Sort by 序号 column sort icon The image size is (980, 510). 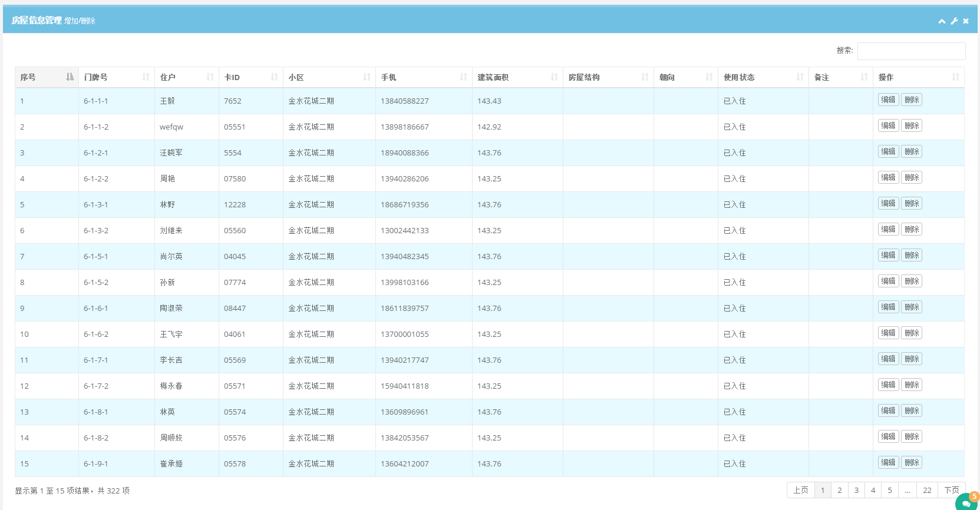pyautogui.click(x=70, y=77)
